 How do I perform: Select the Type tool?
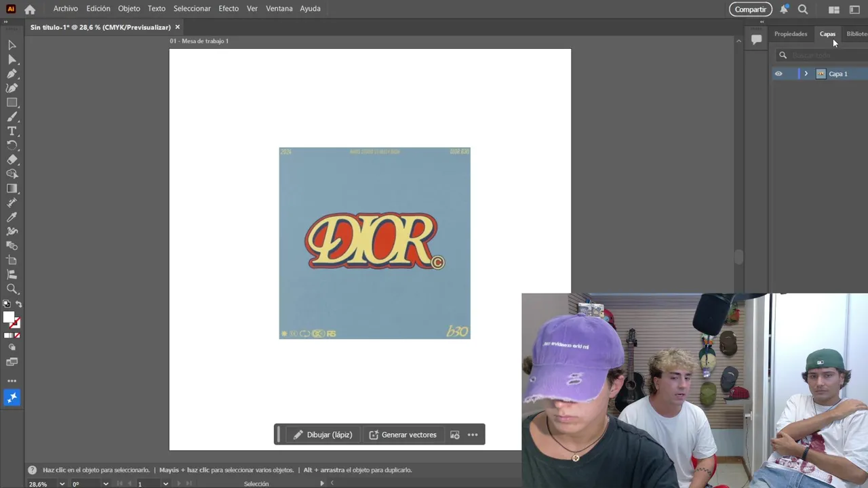tap(12, 131)
